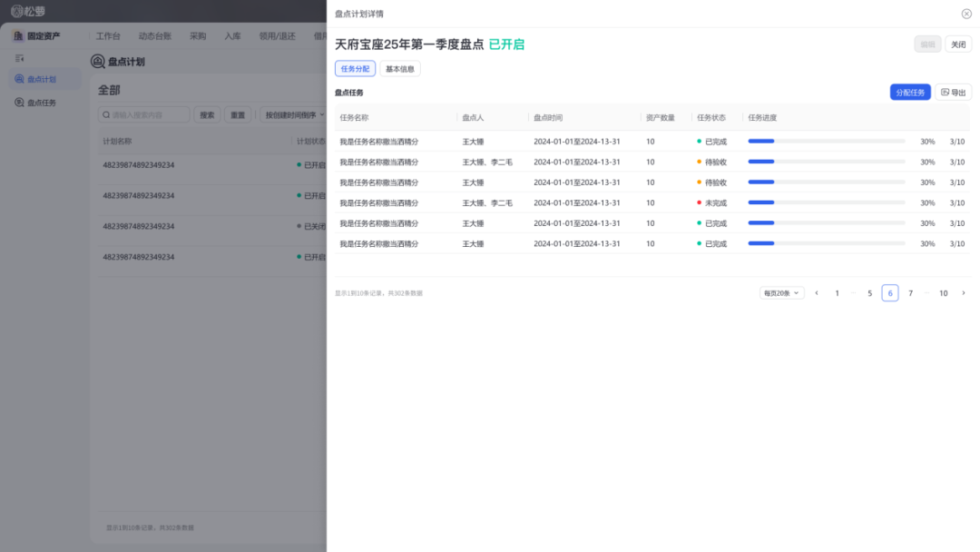The height and width of the screenshot is (552, 980).
Task: Switch to the 基本信息 tab
Action: tap(399, 69)
